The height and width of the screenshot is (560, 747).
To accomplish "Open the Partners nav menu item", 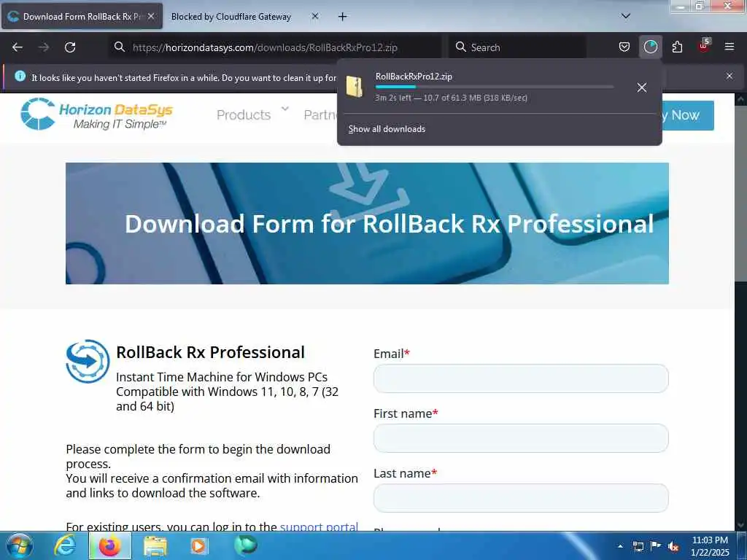I will click(x=320, y=114).
